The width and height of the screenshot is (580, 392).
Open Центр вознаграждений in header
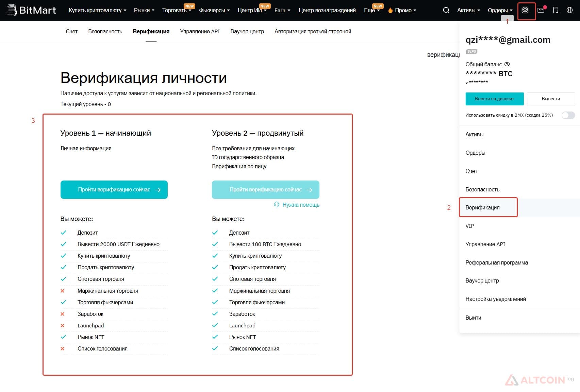pos(327,11)
